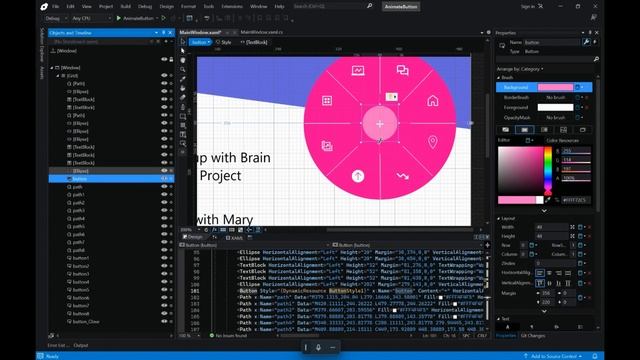Click the Properties wrench icon beside Name
The image size is (640, 360).
(586, 42)
